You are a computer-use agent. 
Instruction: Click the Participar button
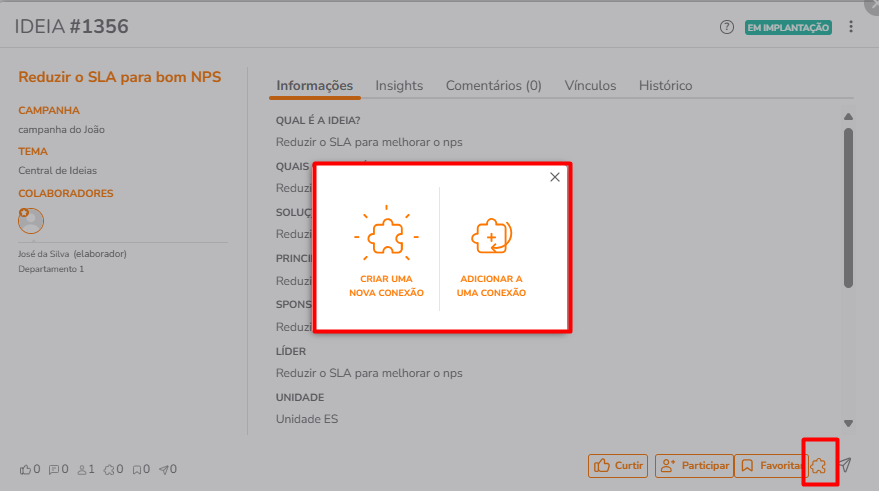694,466
